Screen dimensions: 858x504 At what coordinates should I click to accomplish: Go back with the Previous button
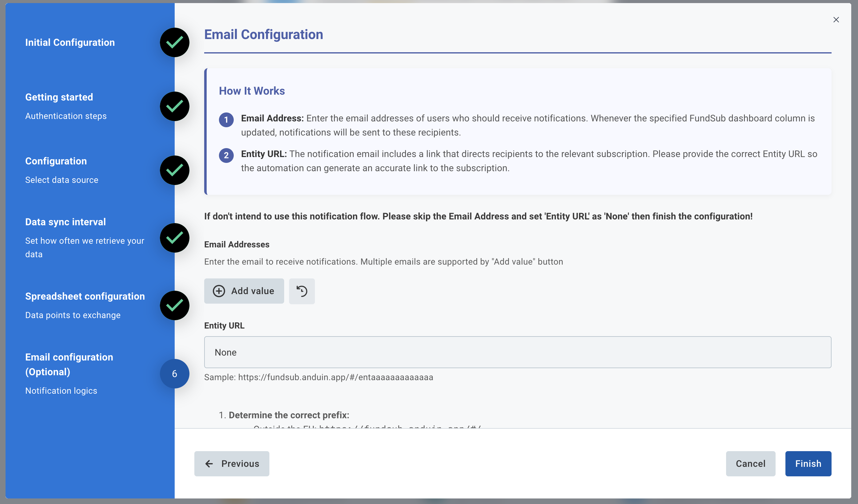(232, 463)
